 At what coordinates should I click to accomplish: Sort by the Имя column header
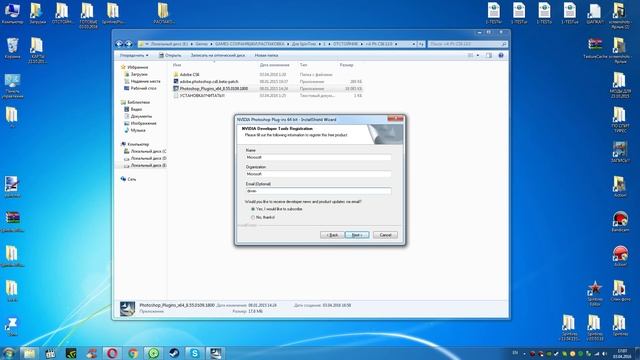[177, 65]
